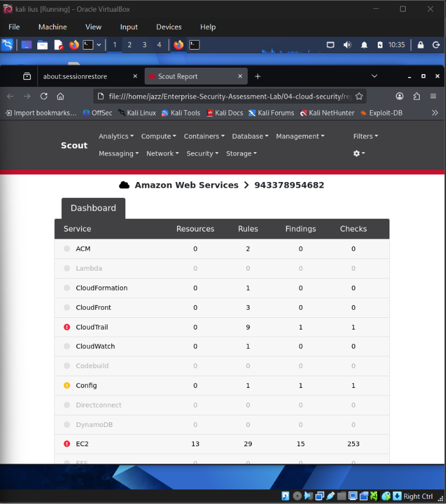
Task: Click the desktop show icon in Kali panel
Action: click(x=27, y=45)
